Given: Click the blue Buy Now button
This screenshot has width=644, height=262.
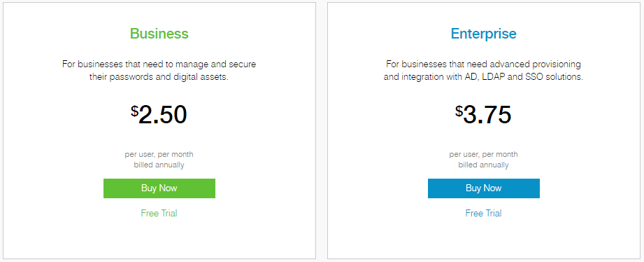Looking at the screenshot, I should tap(484, 188).
